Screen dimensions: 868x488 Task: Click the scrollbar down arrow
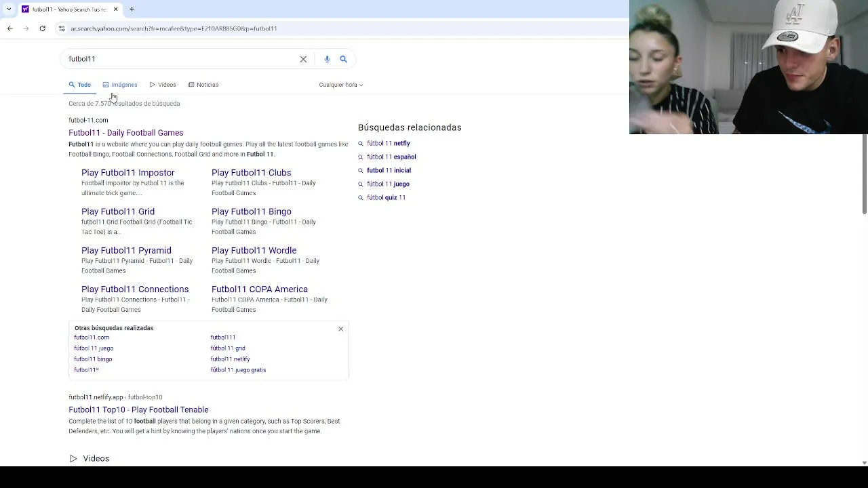click(x=864, y=463)
